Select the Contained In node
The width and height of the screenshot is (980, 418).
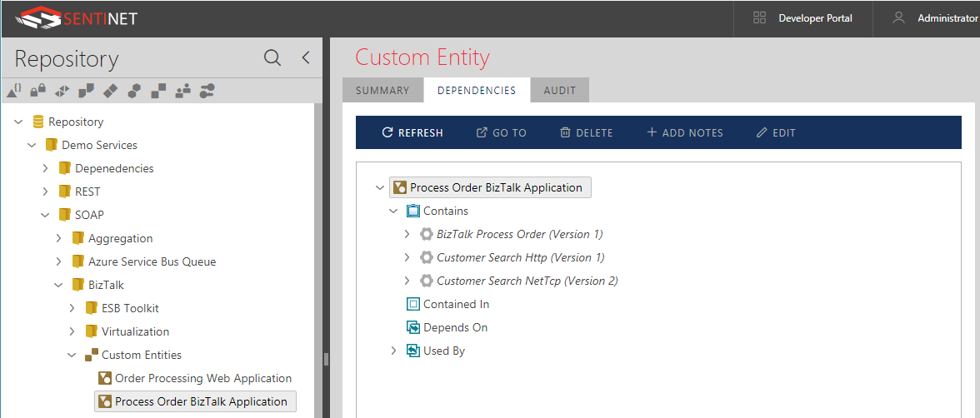[457, 304]
